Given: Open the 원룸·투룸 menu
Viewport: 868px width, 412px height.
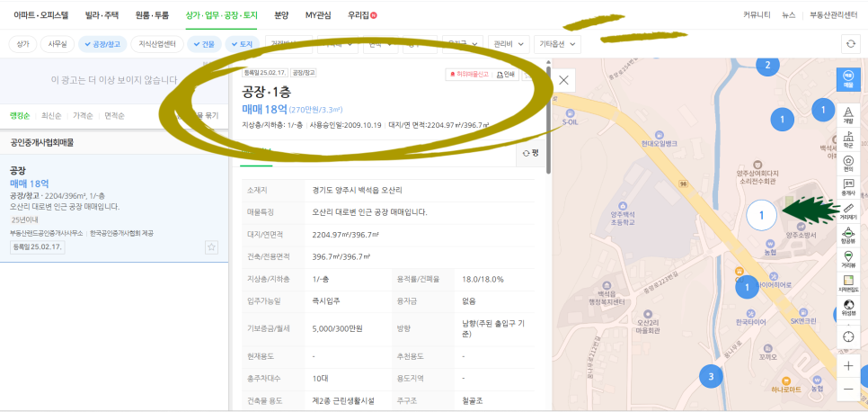Looking at the screenshot, I should pyautogui.click(x=152, y=15).
